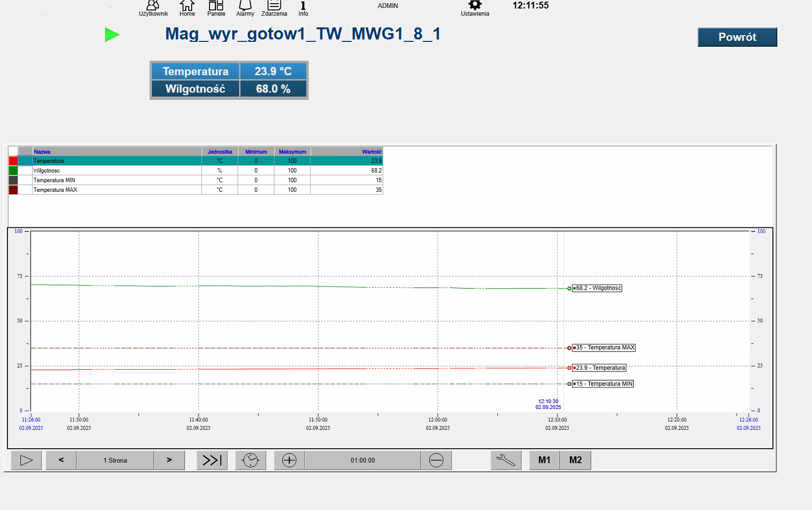Open Ustawienia gear settings
Image resolution: width=812 pixels, height=510 pixels.
tap(475, 8)
